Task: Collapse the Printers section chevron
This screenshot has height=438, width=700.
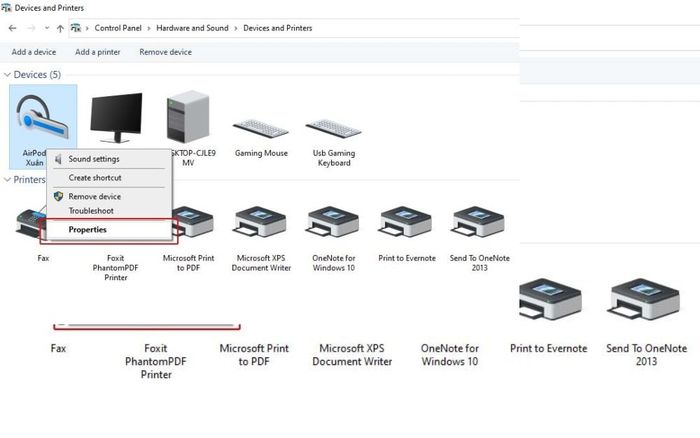Action: click(x=7, y=179)
